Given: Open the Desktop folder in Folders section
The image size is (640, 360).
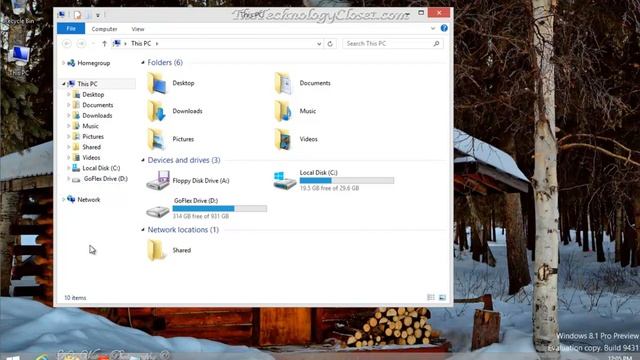Looking at the screenshot, I should pyautogui.click(x=171, y=83).
